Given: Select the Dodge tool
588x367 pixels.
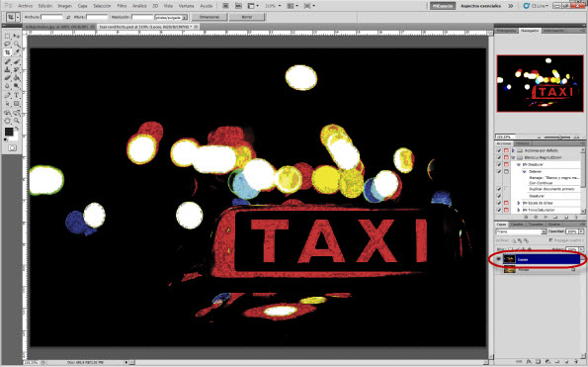Looking at the screenshot, I should point(17,86).
